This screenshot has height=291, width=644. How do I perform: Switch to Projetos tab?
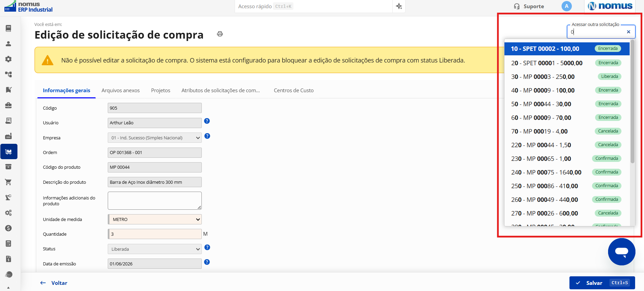click(x=160, y=90)
